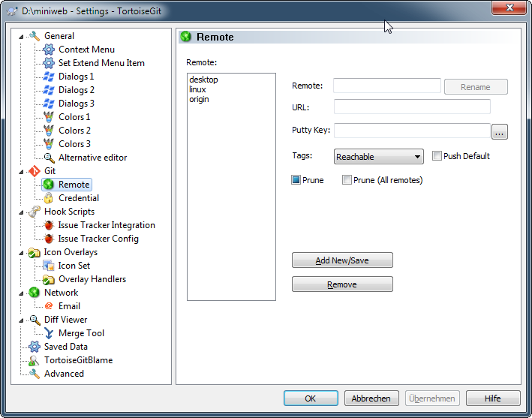Click the Icon Set icon
This screenshot has height=418, width=532.
click(x=49, y=266)
